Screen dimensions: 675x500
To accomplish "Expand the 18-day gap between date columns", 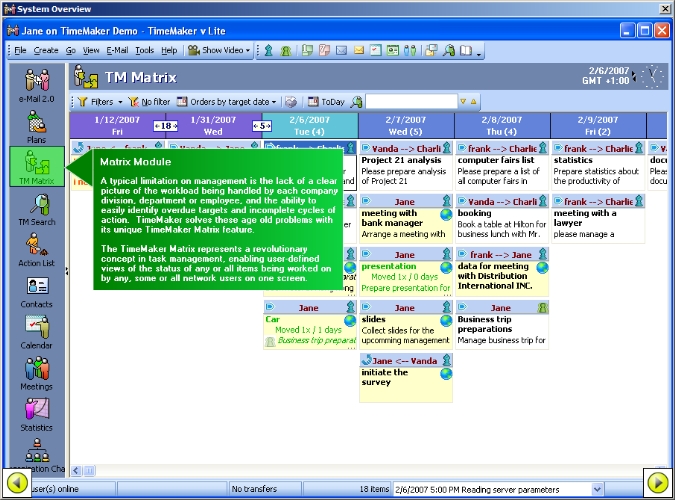I will (x=166, y=126).
